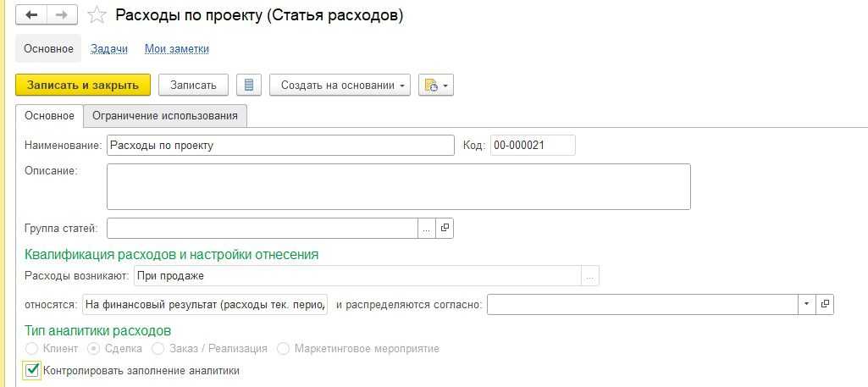868x387 pixels.
Task: Click ellipsis button for Группа статей
Action: (x=427, y=228)
